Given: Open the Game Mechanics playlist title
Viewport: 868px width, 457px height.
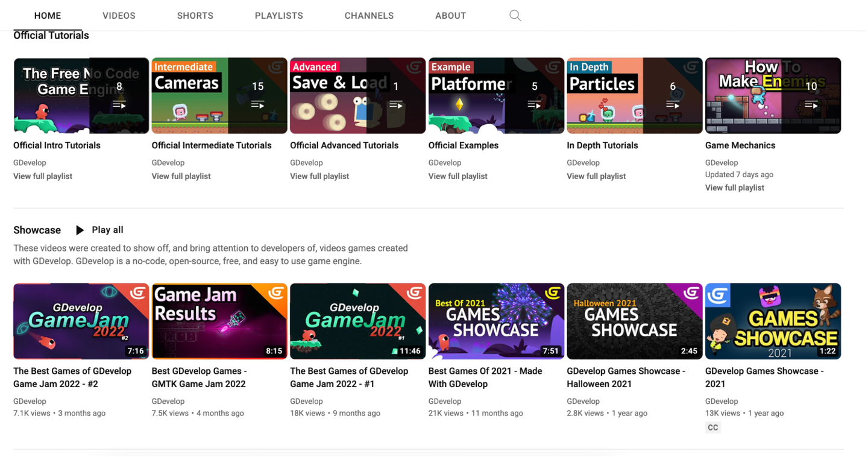Looking at the screenshot, I should tap(740, 145).
